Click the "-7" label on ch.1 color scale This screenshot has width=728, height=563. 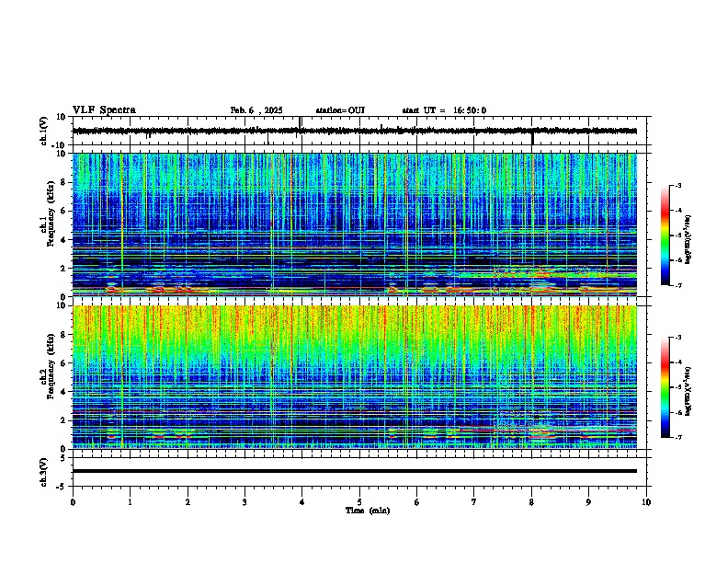678,285
